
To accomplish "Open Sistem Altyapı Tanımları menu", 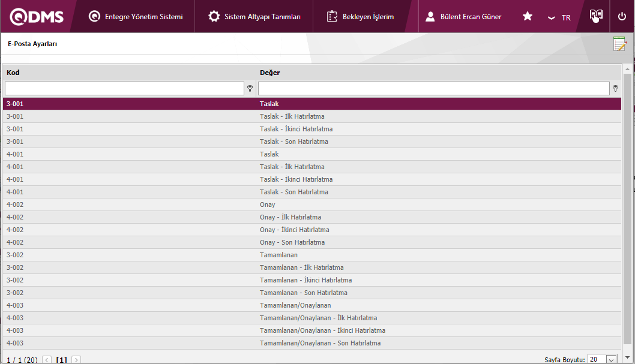I will click(x=254, y=17).
